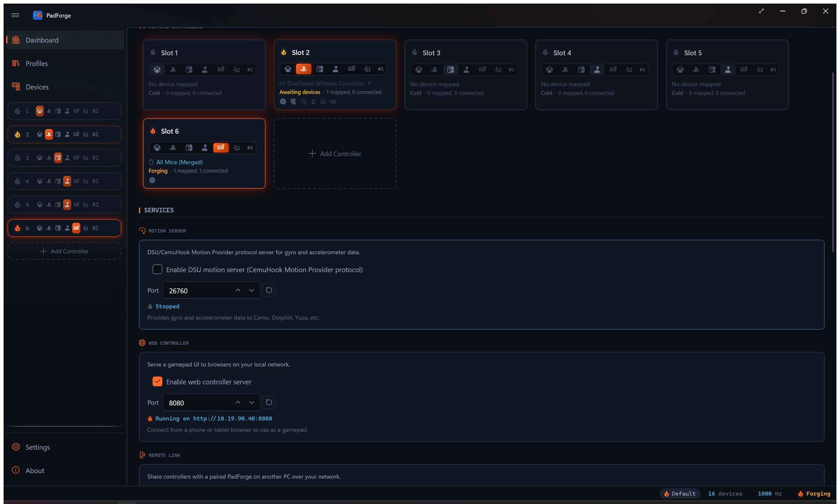Toggle hamburger navigation menu
The height and width of the screenshot is (504, 840).
point(15,15)
